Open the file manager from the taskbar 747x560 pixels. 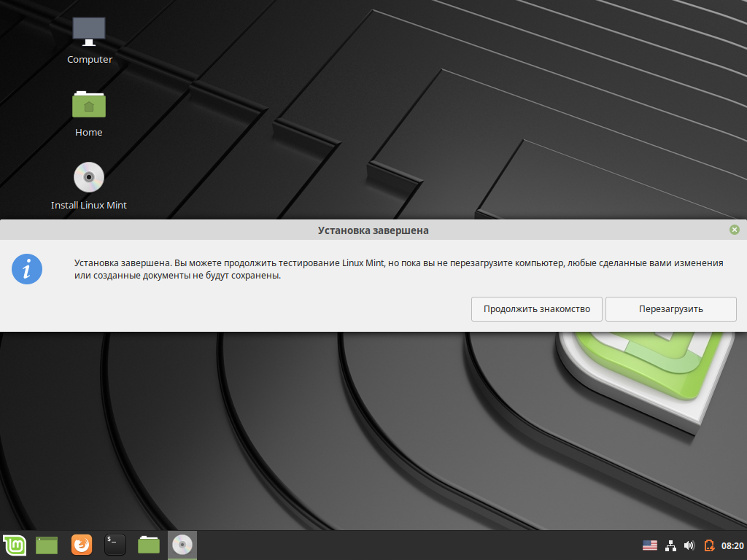(148, 545)
